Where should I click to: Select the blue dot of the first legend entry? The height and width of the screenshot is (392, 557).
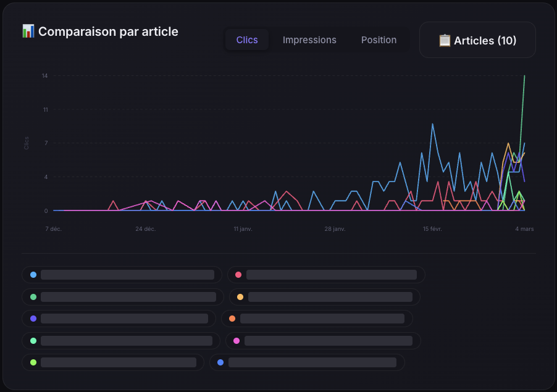[33, 275]
